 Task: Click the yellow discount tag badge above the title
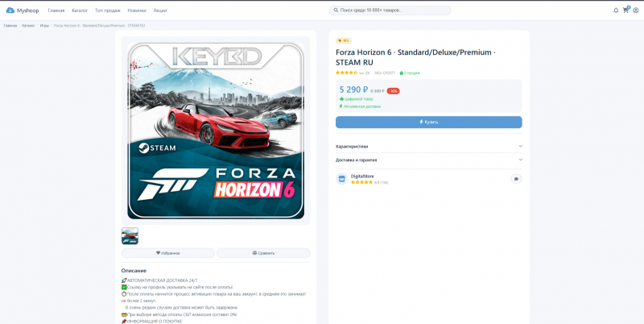[344, 41]
